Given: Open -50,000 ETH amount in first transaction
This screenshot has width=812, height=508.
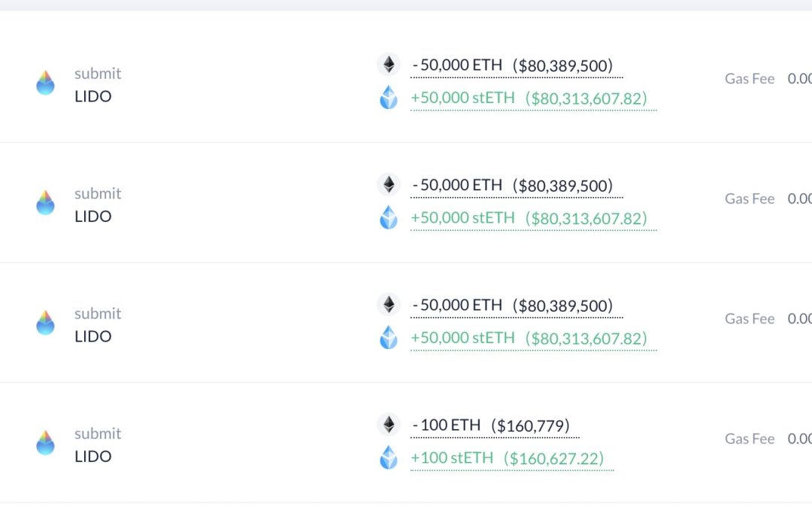Looking at the screenshot, I should (x=517, y=65).
